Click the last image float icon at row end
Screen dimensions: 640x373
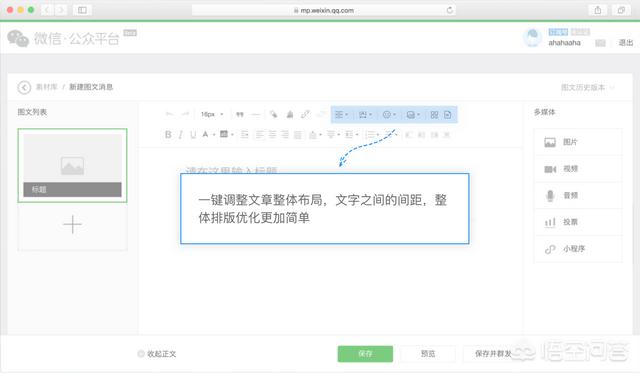[x=447, y=134]
